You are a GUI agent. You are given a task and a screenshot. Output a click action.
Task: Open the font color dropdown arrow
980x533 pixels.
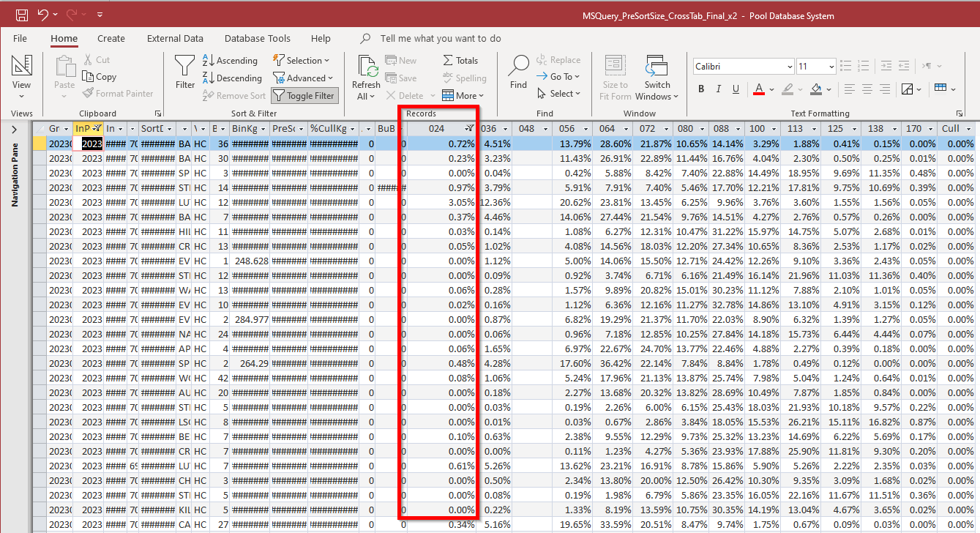(771, 89)
